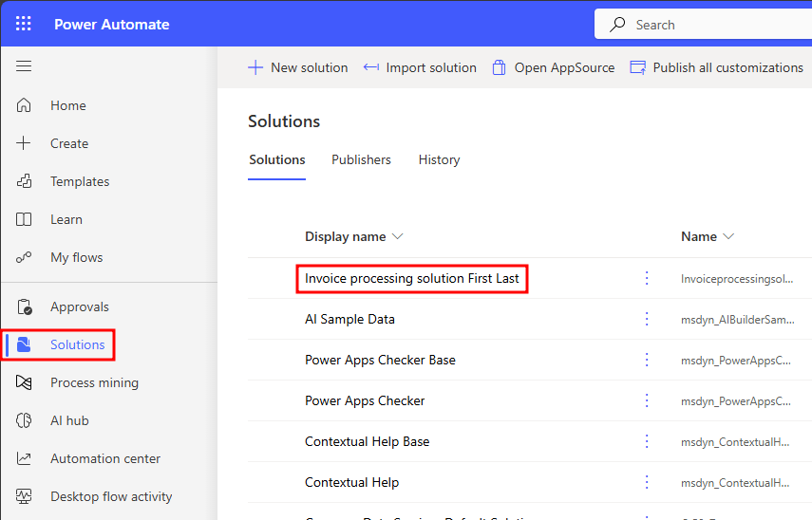Screen dimensions: 812x520
Task: Open the Contextual Help solution
Action: (351, 482)
